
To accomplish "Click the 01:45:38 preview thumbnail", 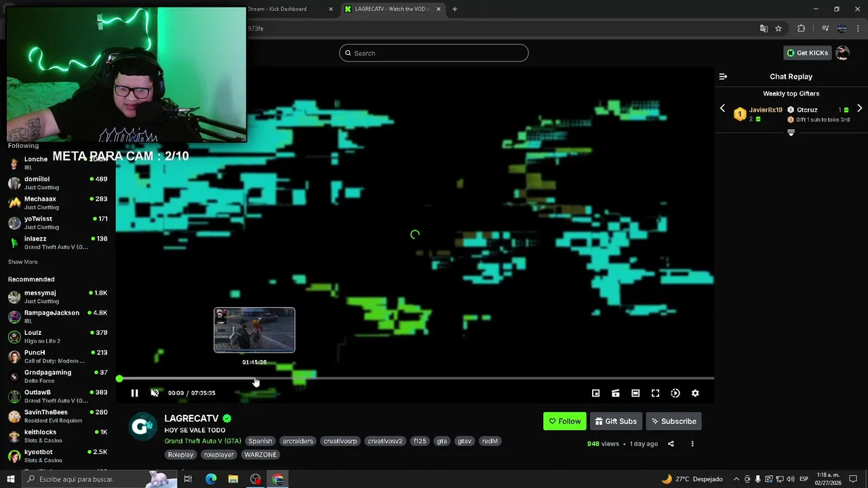I will click(254, 330).
